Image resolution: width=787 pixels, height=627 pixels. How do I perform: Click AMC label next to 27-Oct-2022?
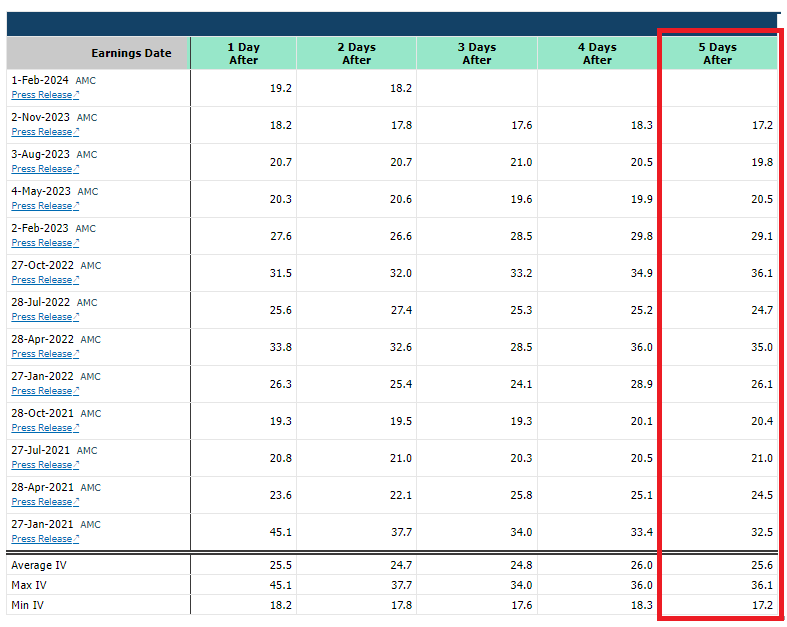tap(91, 266)
